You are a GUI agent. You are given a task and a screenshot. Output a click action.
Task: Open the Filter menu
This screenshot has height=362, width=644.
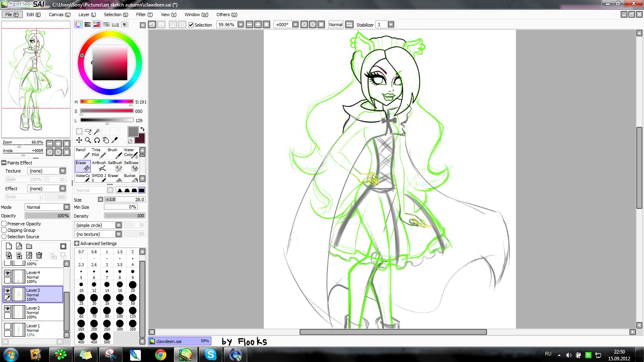point(144,15)
